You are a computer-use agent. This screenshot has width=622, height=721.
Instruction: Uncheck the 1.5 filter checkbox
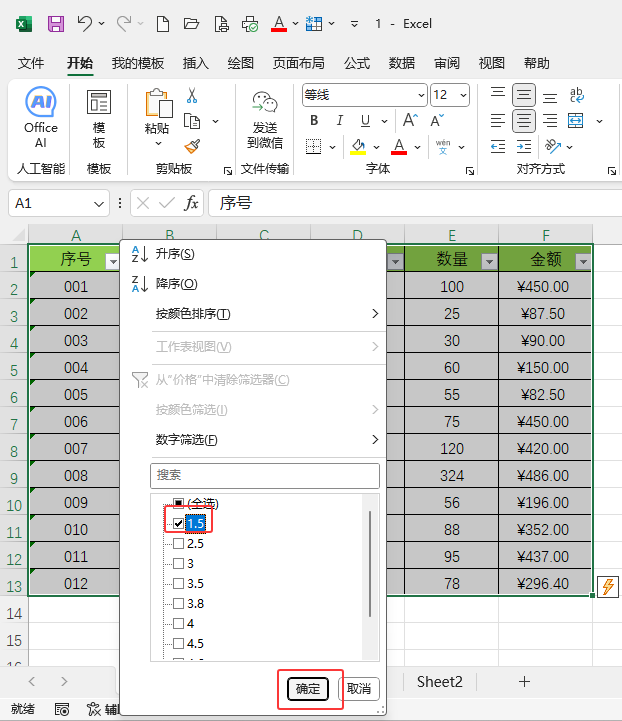(x=178, y=523)
